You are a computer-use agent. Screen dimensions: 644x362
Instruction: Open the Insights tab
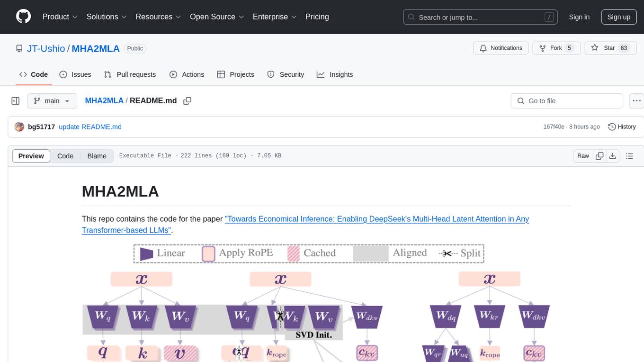(335, 74)
